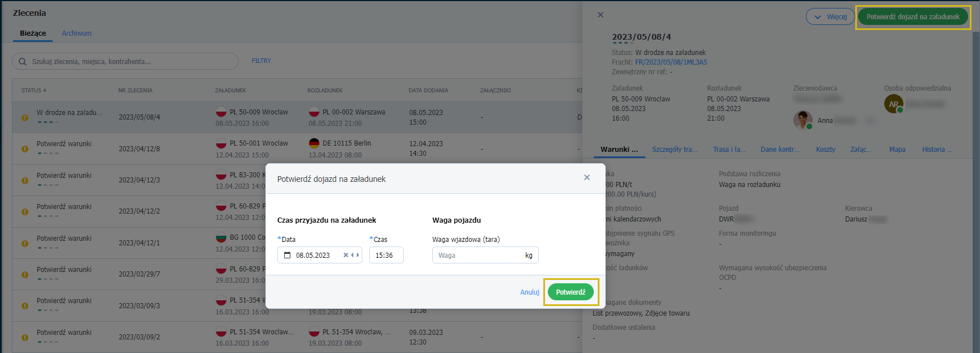
Task: Click warning icon in row 2023/04/12/3
Action: click(25, 180)
